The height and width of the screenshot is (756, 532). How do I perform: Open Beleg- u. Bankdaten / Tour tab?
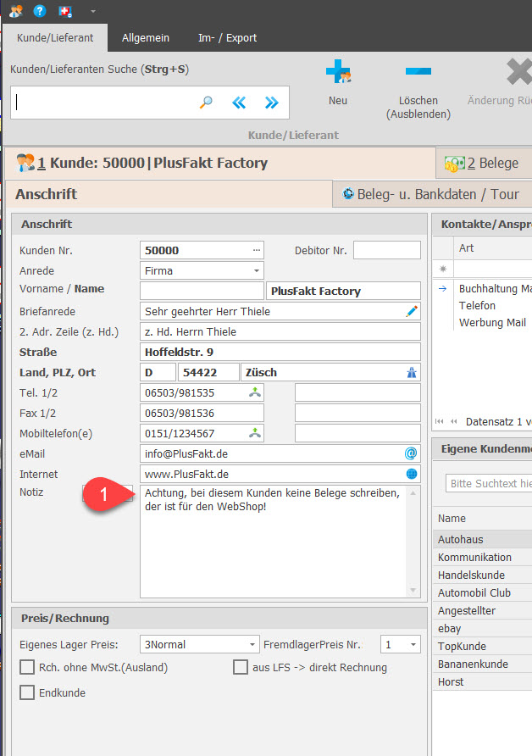[x=432, y=194]
